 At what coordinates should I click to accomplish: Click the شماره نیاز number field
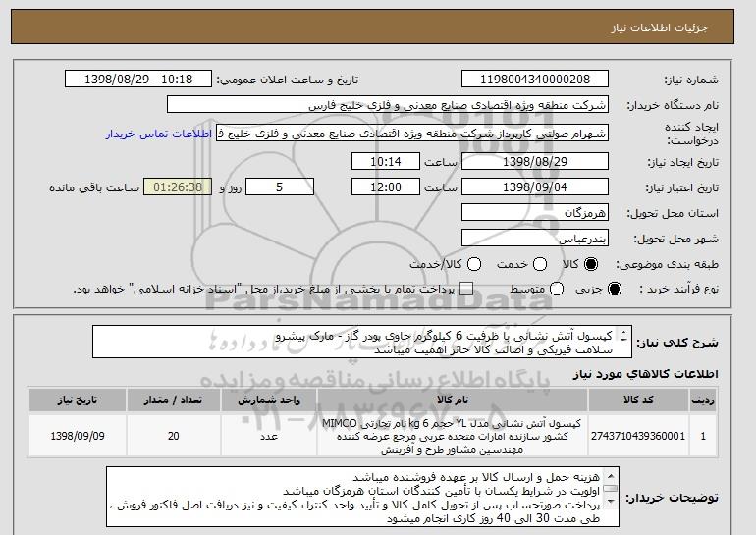(x=535, y=80)
